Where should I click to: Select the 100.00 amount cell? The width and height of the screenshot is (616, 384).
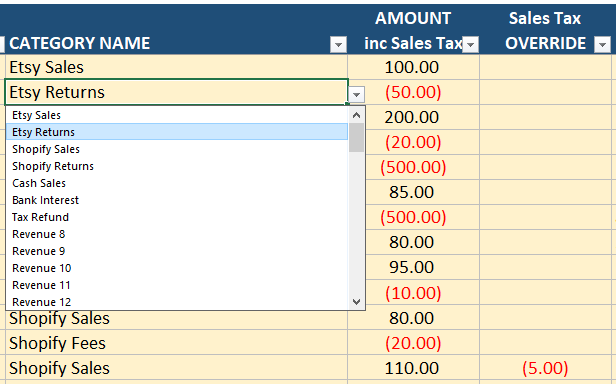413,67
